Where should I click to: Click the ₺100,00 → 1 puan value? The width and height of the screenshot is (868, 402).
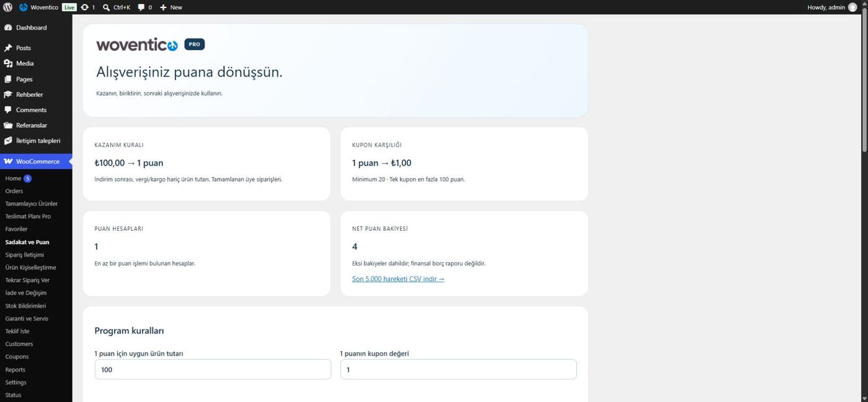tap(129, 163)
